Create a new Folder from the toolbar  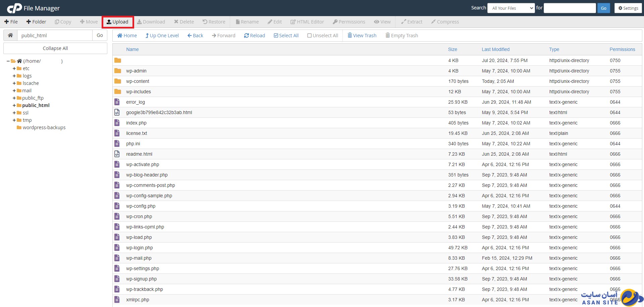pos(36,22)
